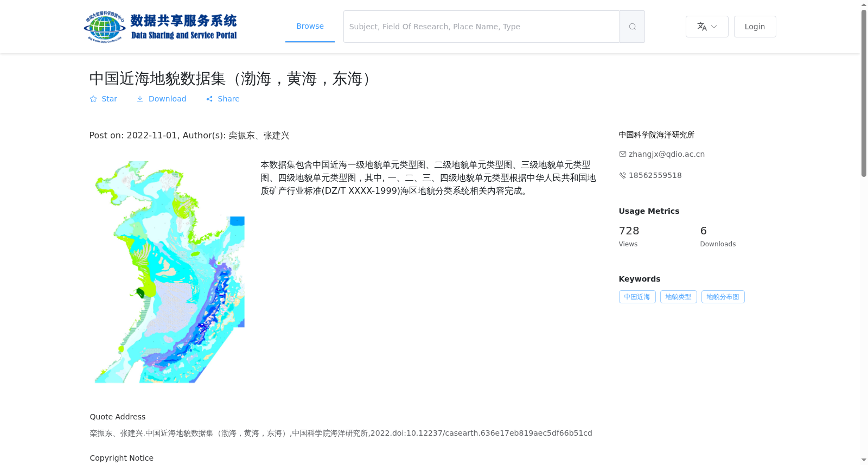
Task: Click the Login button
Action: 755,27
